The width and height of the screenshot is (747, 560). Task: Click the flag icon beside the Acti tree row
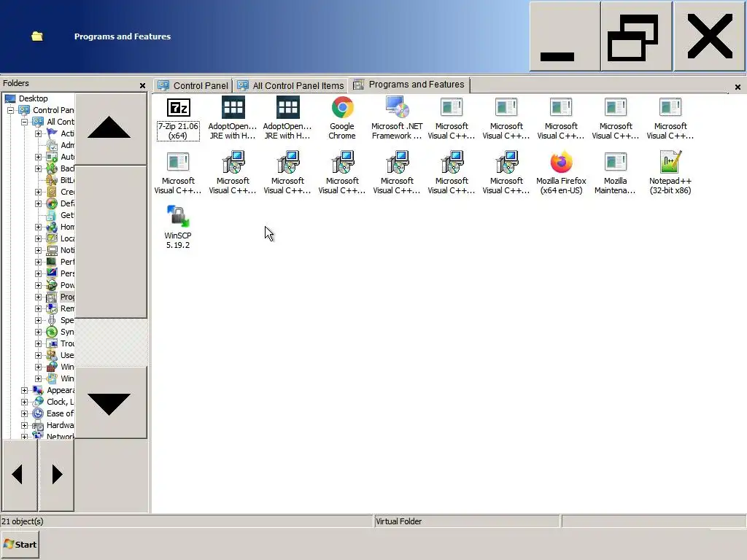coord(52,133)
